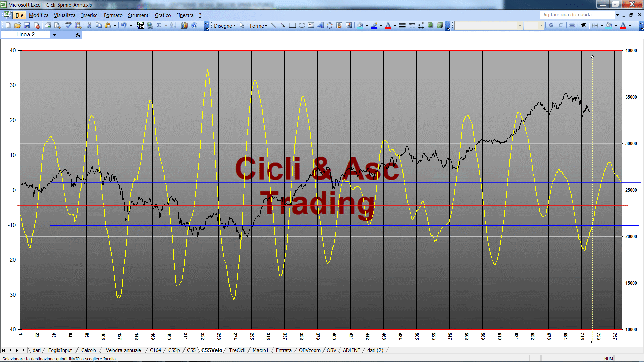
Task: Copy selection with Copy icon
Action: (99, 25)
